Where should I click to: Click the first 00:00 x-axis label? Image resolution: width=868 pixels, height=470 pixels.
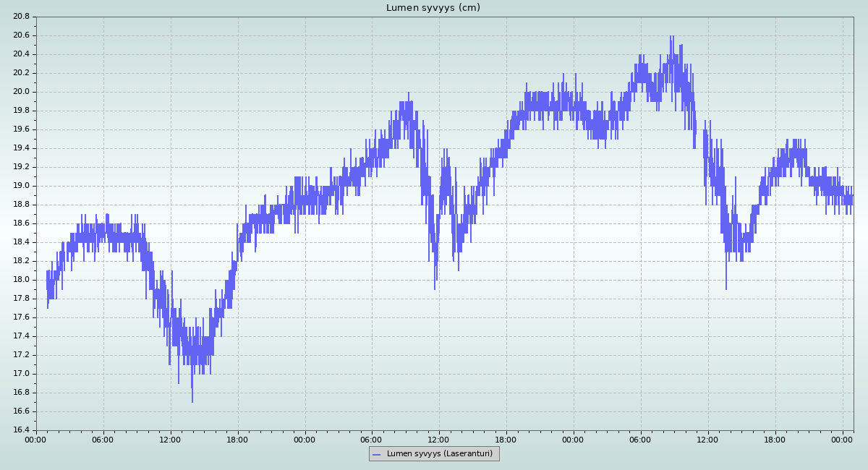35,439
